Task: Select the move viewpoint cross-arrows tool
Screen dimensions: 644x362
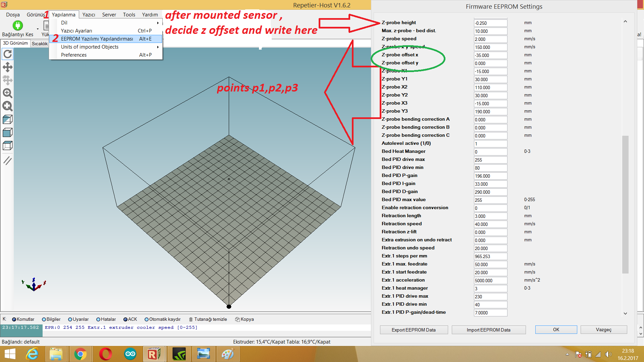Action: [7, 67]
